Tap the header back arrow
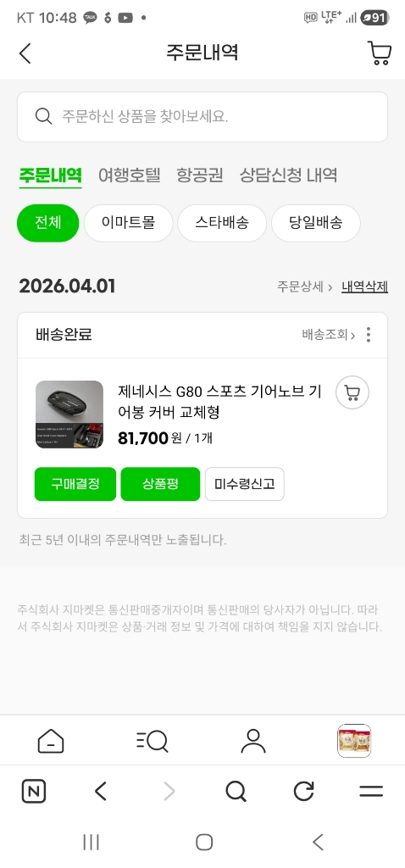Screen dimensions: 405x868 [x=25, y=53]
